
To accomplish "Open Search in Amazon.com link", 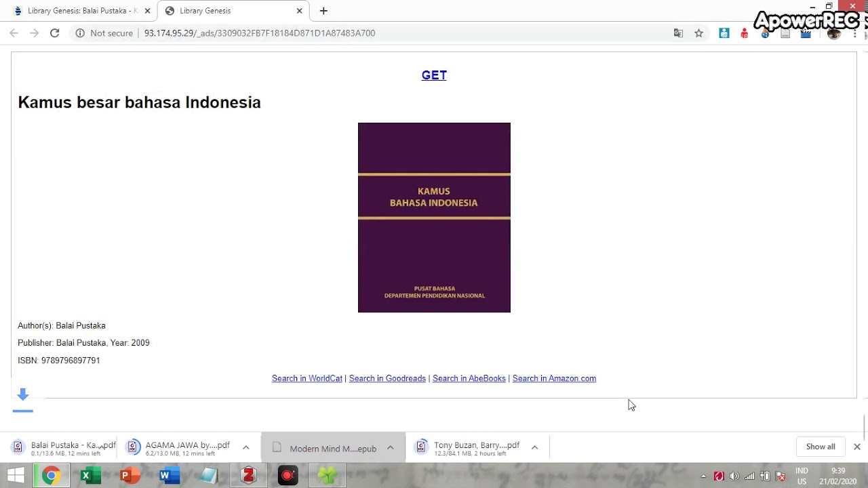I will coord(554,378).
